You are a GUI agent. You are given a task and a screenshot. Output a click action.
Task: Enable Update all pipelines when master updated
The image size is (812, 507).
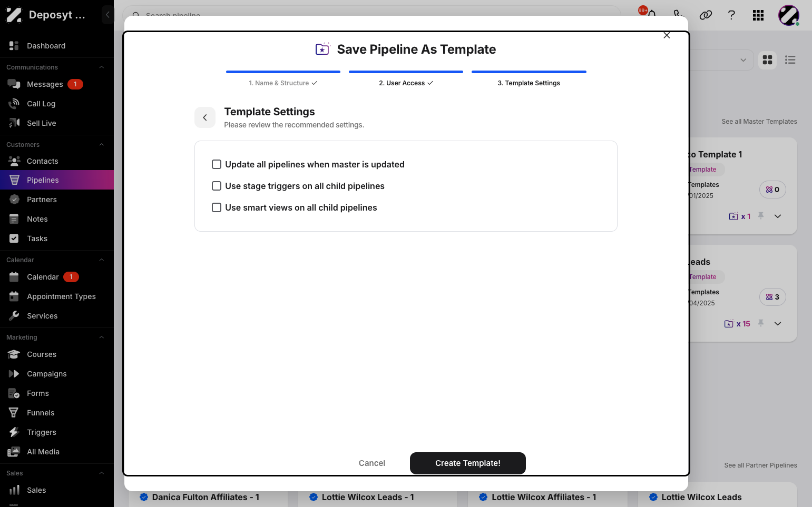[x=217, y=164]
